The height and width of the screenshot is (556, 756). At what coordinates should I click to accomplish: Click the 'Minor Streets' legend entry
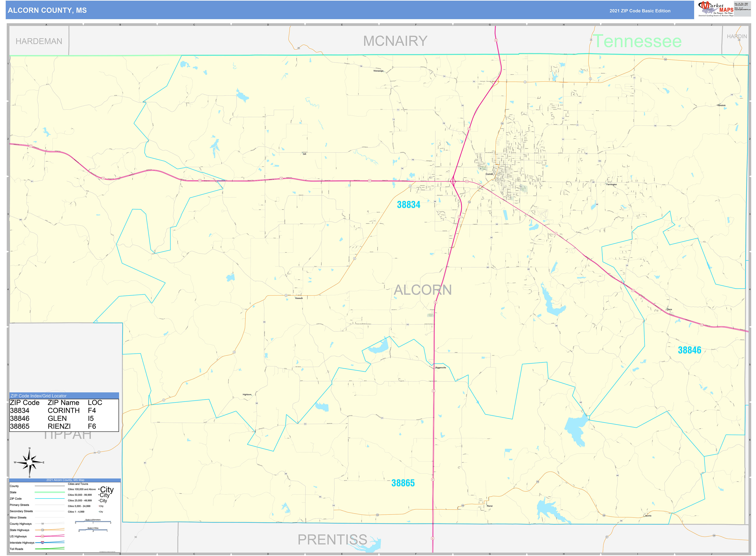point(18,517)
